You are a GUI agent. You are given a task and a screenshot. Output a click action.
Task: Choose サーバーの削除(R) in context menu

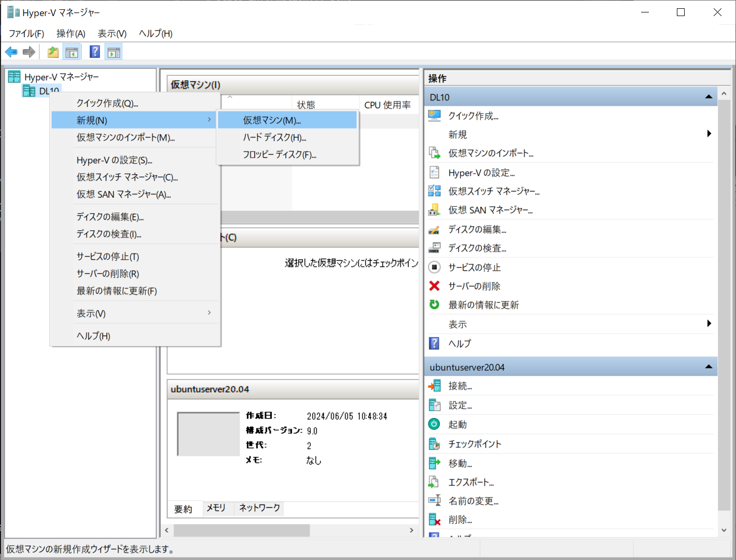click(135, 274)
